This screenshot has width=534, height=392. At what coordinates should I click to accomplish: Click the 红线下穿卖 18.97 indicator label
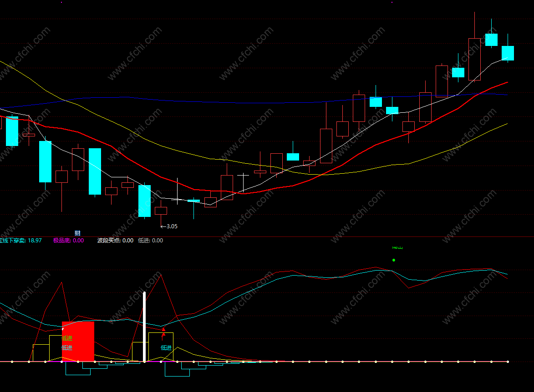[x=20, y=240]
